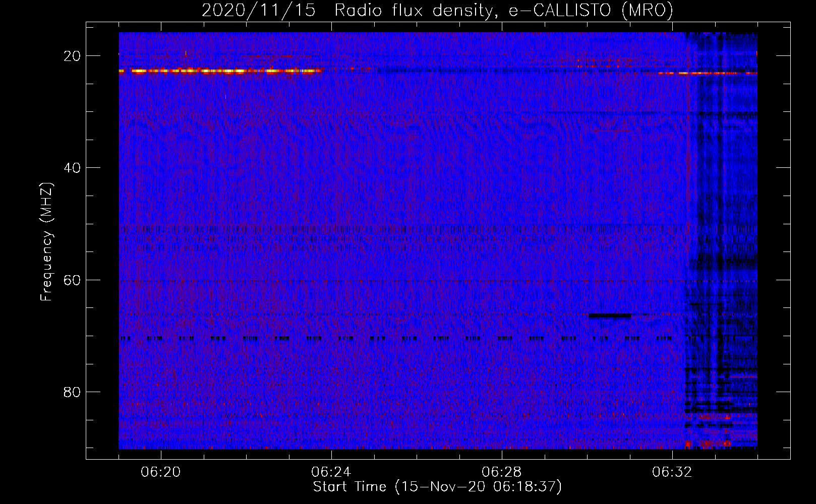Select the 06:20 time tick label
This screenshot has height=504, width=816.
click(x=161, y=472)
